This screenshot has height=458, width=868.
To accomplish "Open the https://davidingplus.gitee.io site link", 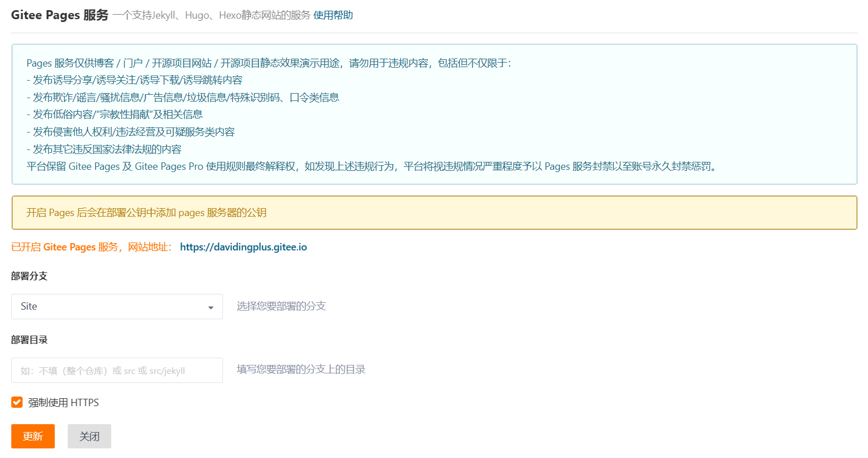I will pyautogui.click(x=243, y=247).
